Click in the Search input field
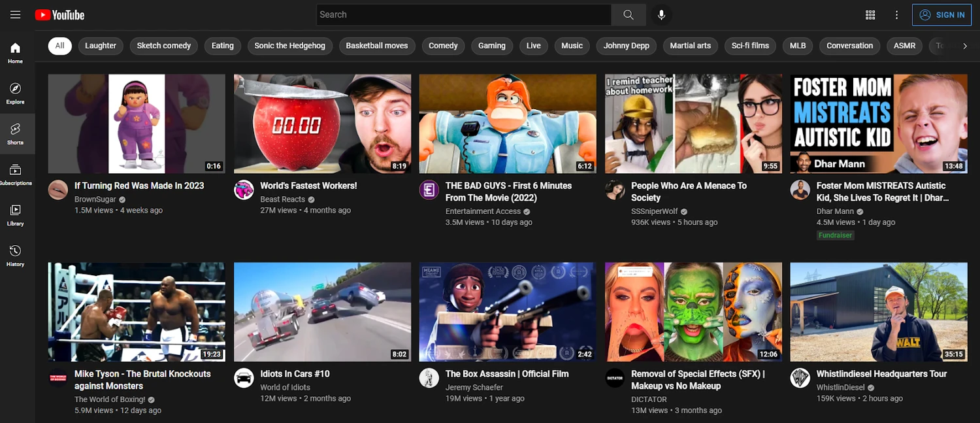This screenshot has height=423, width=980. (464, 14)
